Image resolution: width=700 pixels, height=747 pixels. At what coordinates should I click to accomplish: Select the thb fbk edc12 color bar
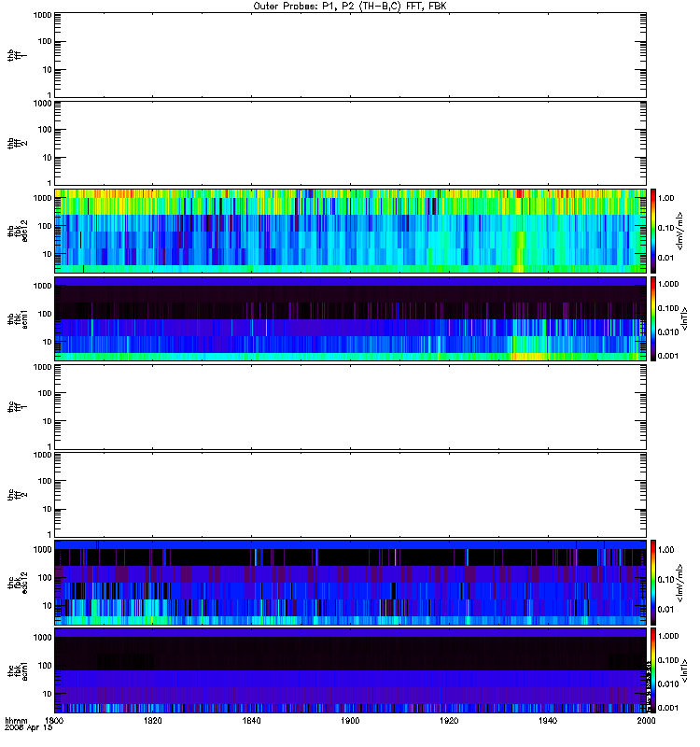pyautogui.click(x=653, y=231)
